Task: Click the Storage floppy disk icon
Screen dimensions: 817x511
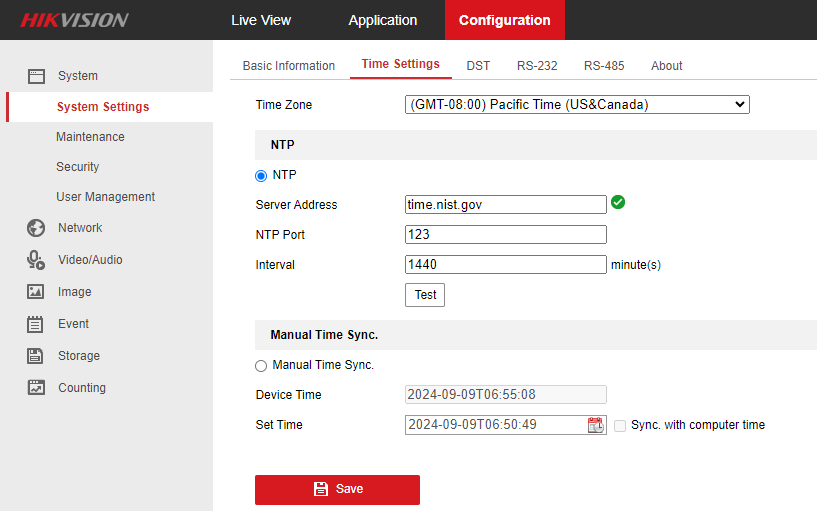Action: 36,356
